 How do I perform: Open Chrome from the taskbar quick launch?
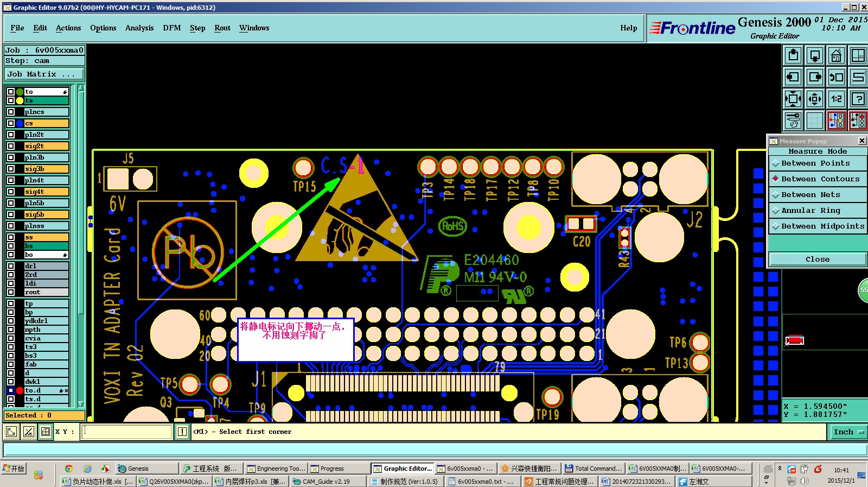pos(68,469)
